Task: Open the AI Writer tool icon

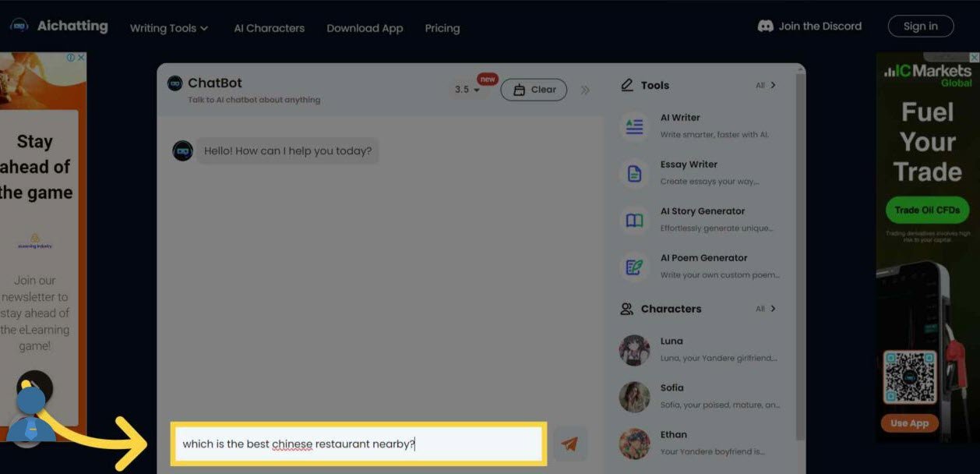Action: coord(634,126)
